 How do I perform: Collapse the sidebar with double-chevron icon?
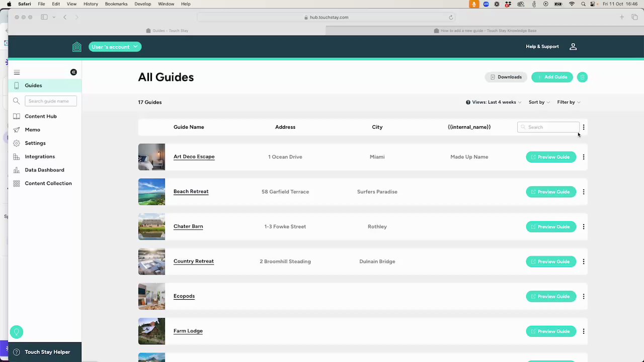73,72
